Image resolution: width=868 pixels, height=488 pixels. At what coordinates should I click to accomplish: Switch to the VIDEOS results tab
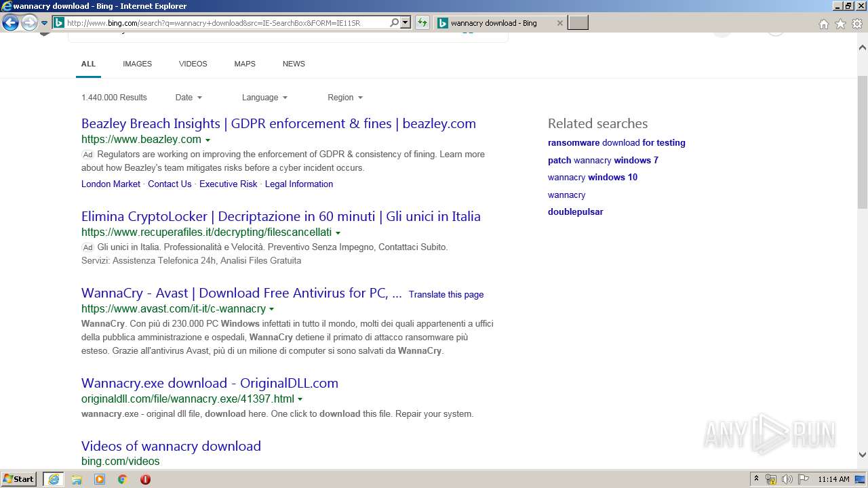click(x=193, y=64)
